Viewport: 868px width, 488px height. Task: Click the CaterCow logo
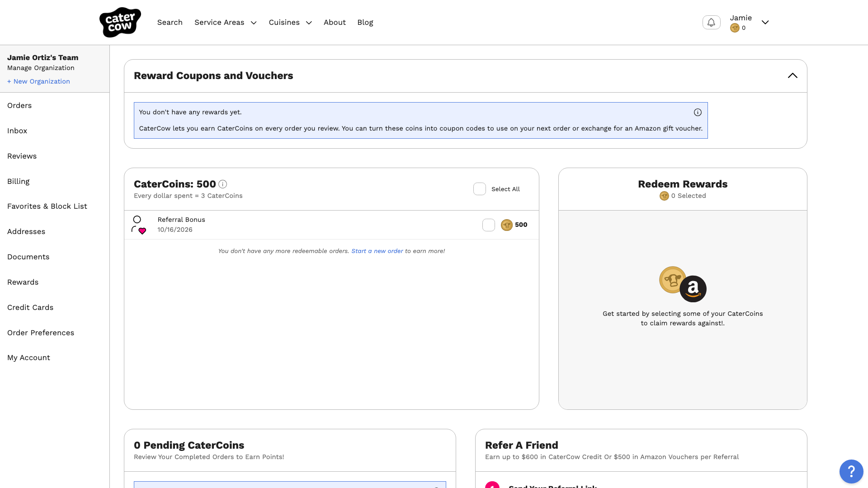120,22
